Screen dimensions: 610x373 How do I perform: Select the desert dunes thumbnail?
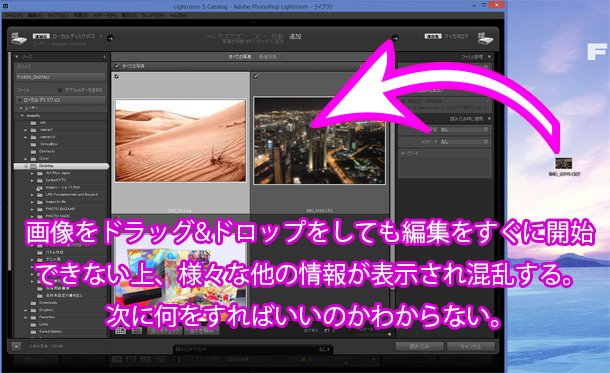181,140
